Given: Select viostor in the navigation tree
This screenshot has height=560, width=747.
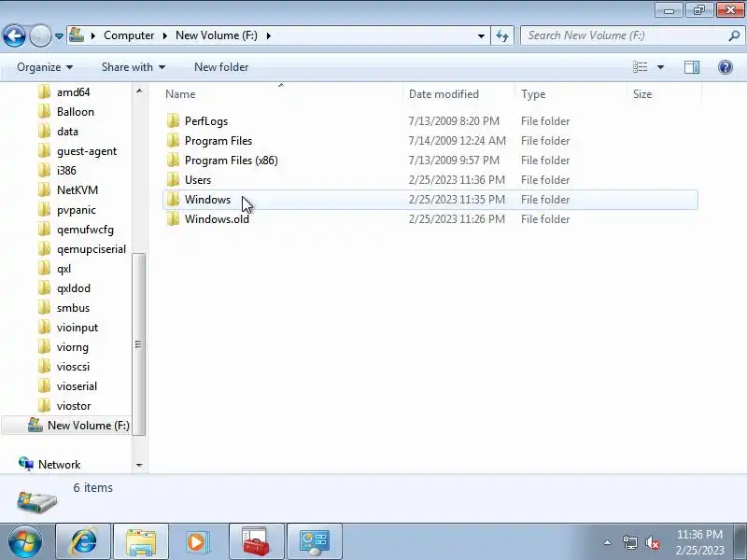Looking at the screenshot, I should 74,406.
